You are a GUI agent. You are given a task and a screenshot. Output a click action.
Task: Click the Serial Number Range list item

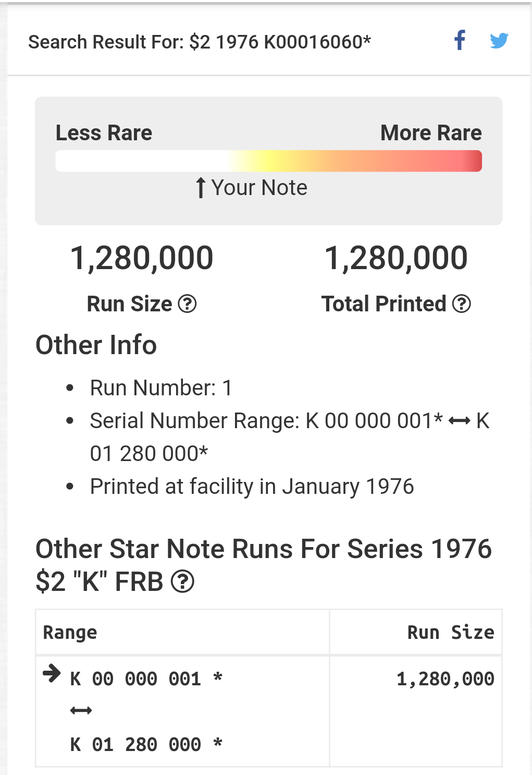tap(290, 437)
